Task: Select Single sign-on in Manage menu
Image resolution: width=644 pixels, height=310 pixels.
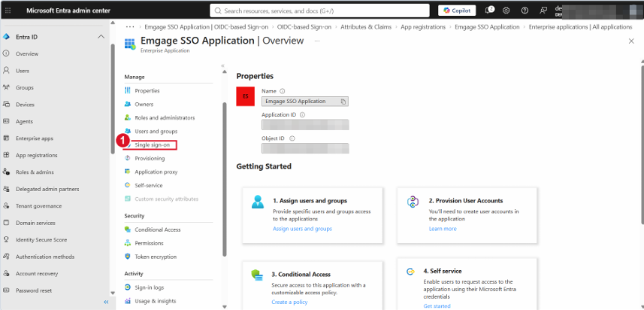Action: pos(150,144)
